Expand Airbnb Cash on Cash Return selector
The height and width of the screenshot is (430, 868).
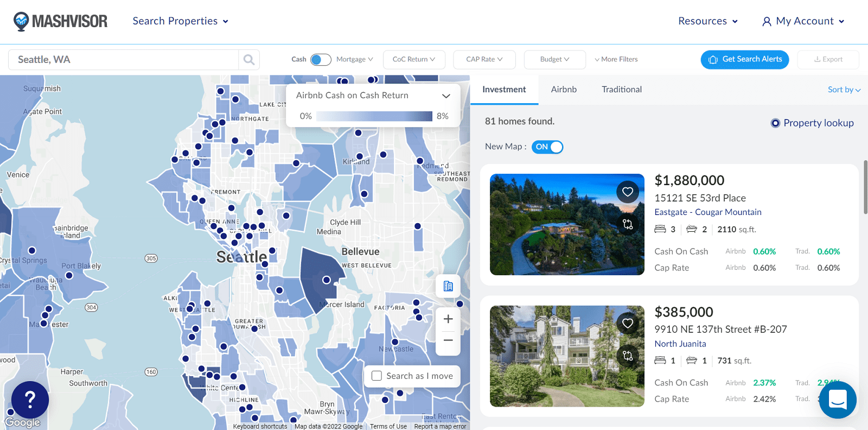[373, 96]
